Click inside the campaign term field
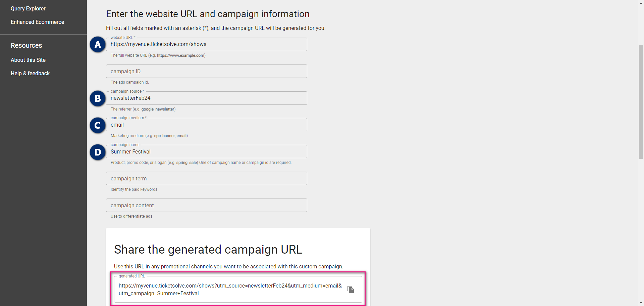 (206, 178)
